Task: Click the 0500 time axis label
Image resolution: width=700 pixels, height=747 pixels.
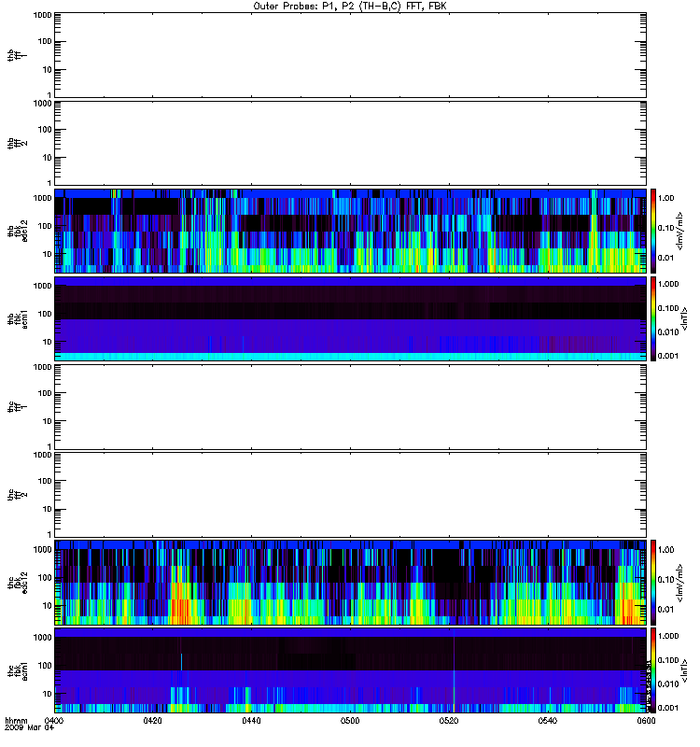Action: coord(350,721)
